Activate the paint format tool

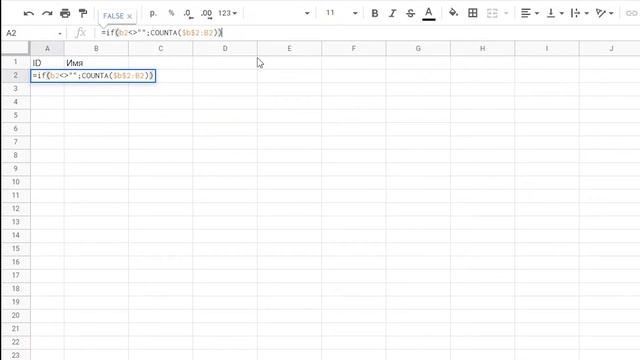pyautogui.click(x=83, y=13)
